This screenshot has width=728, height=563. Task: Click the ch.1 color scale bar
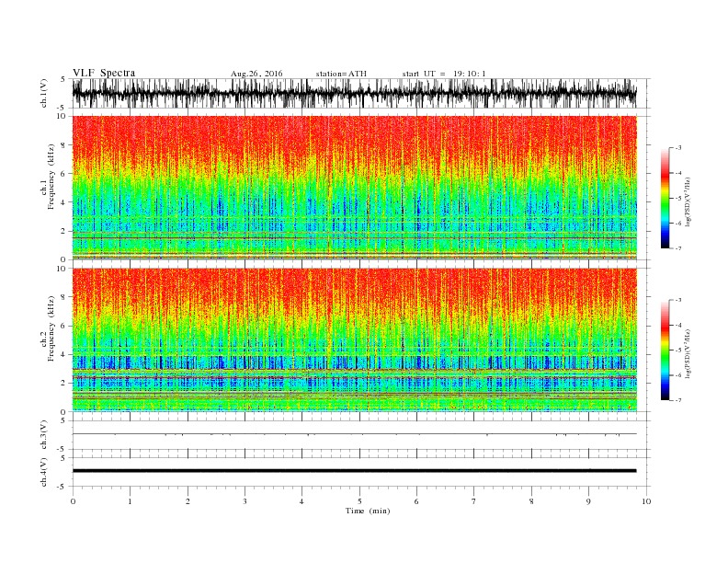tap(665, 199)
